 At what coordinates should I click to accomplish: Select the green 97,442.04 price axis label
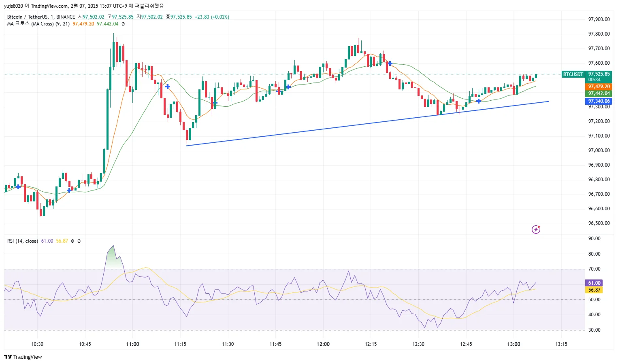599,93
